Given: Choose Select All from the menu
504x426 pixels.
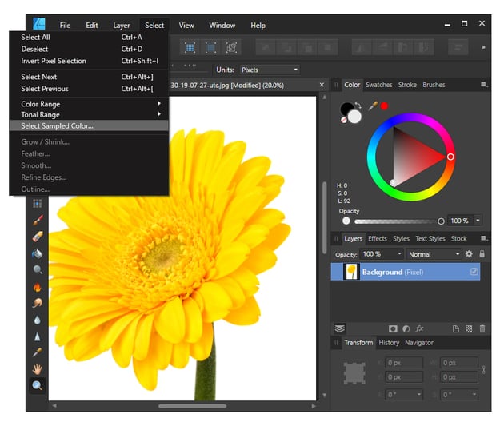Looking at the screenshot, I should pyautogui.click(x=89, y=38).
